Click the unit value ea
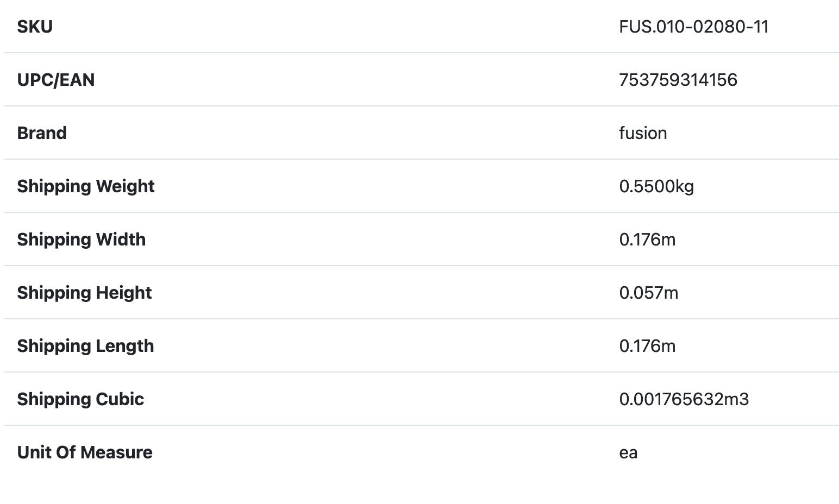This screenshot has width=839, height=504. (x=628, y=452)
